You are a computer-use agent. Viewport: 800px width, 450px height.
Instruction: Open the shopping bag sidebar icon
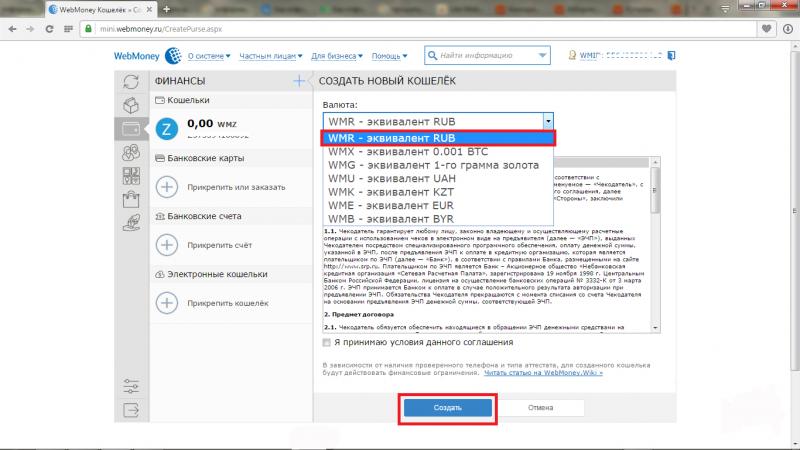[x=131, y=199]
